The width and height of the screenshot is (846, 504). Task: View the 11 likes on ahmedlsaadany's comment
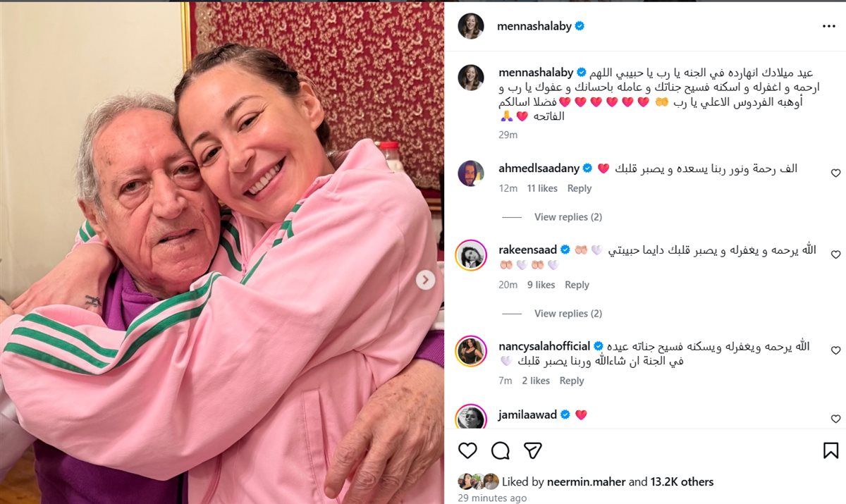(542, 188)
